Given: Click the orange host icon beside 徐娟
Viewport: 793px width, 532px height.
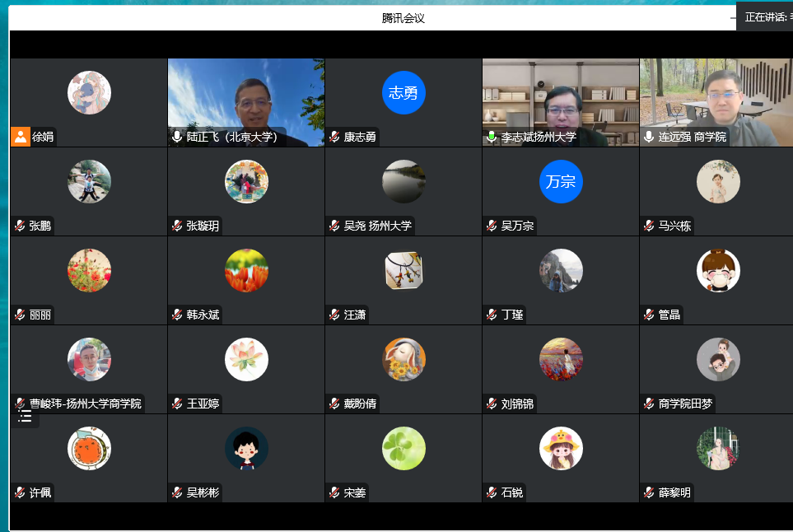Looking at the screenshot, I should pos(21,137).
